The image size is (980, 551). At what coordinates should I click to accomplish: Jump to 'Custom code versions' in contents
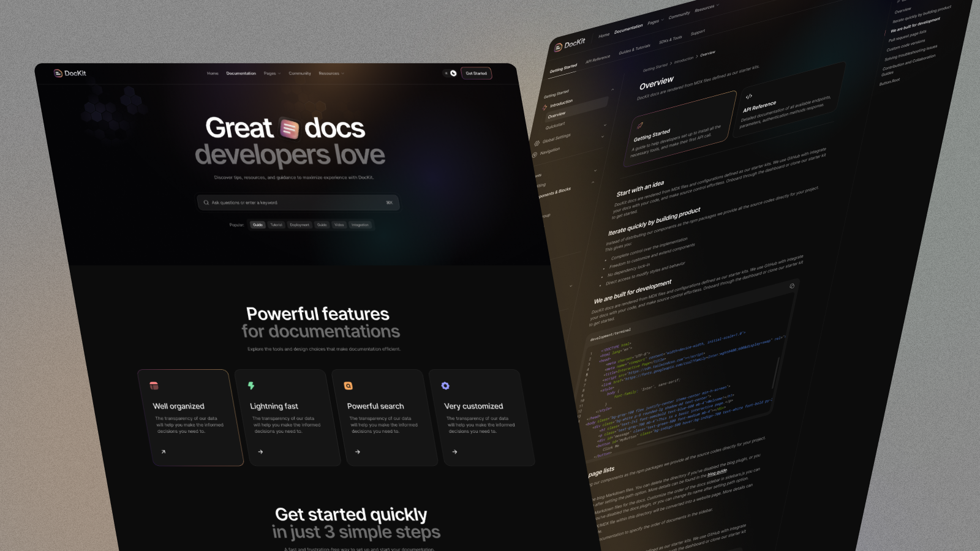point(906,45)
